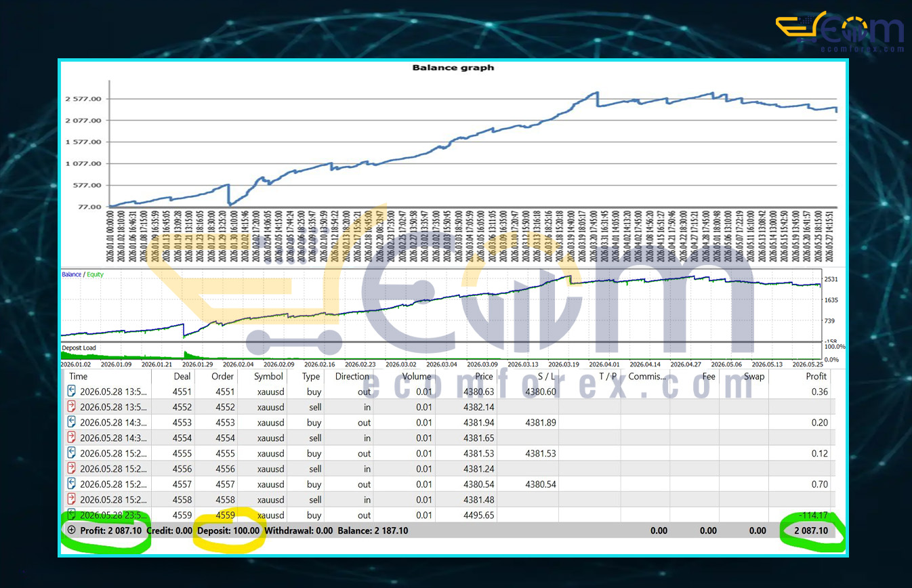Select profit value 0.12
This screenshot has height=588, width=912.
(x=819, y=454)
